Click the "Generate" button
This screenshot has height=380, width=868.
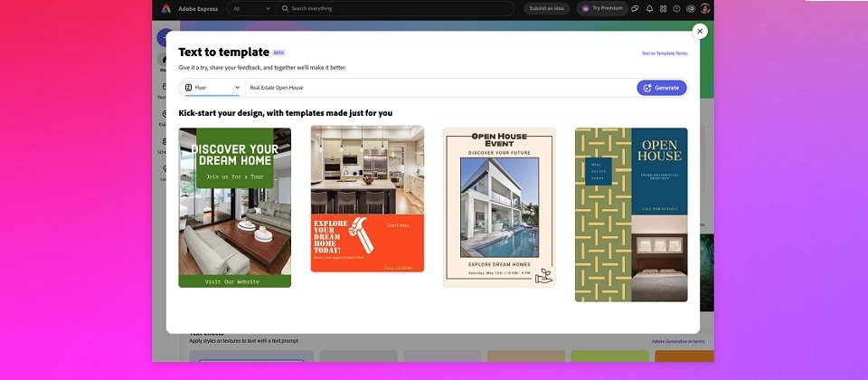[662, 88]
